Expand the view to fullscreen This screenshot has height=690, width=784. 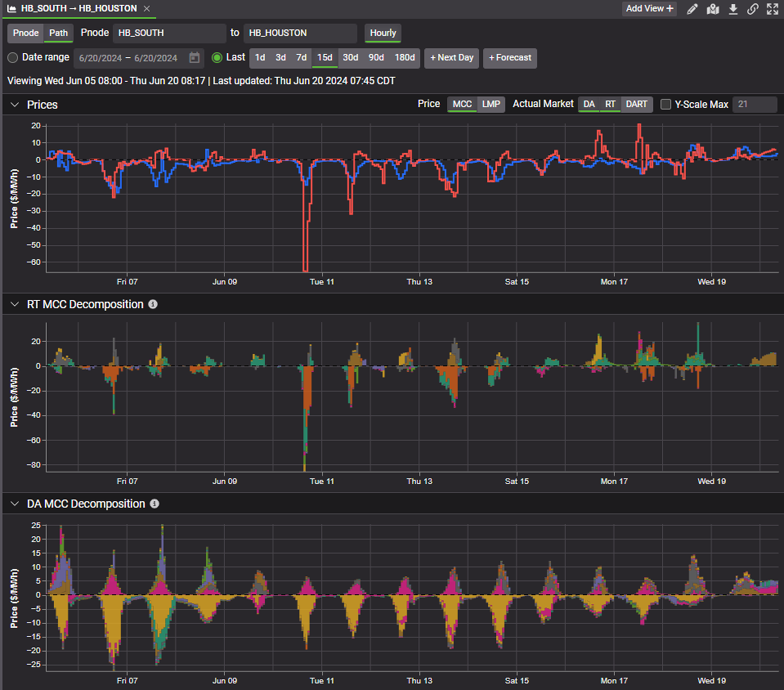[x=772, y=9]
